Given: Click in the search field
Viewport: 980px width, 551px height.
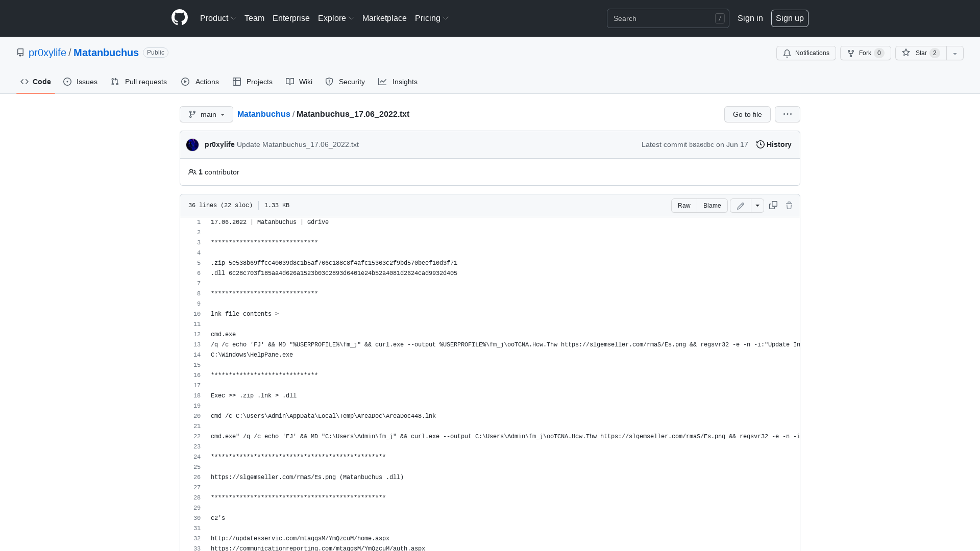Looking at the screenshot, I should [x=664, y=18].
